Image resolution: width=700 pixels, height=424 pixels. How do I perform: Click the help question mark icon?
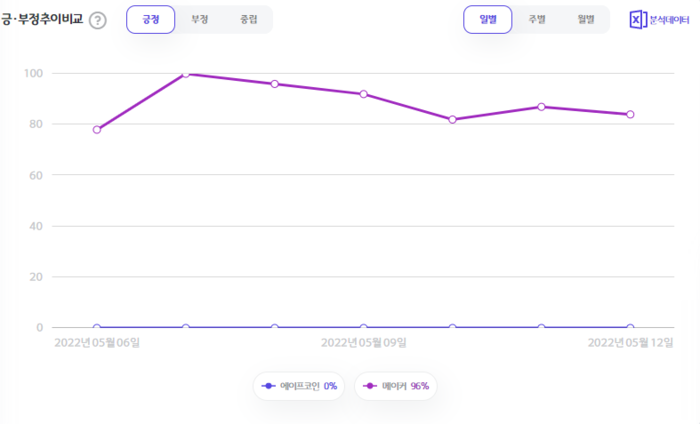click(97, 20)
